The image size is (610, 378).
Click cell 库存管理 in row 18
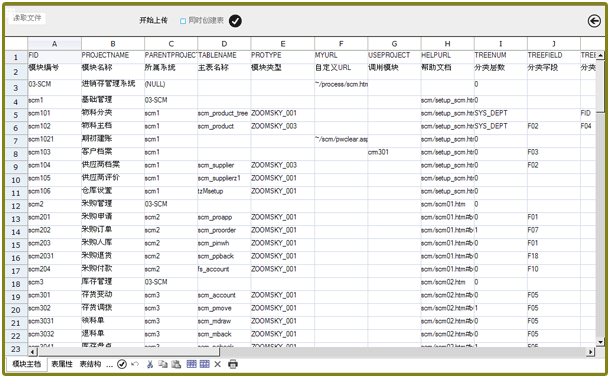[x=113, y=284]
